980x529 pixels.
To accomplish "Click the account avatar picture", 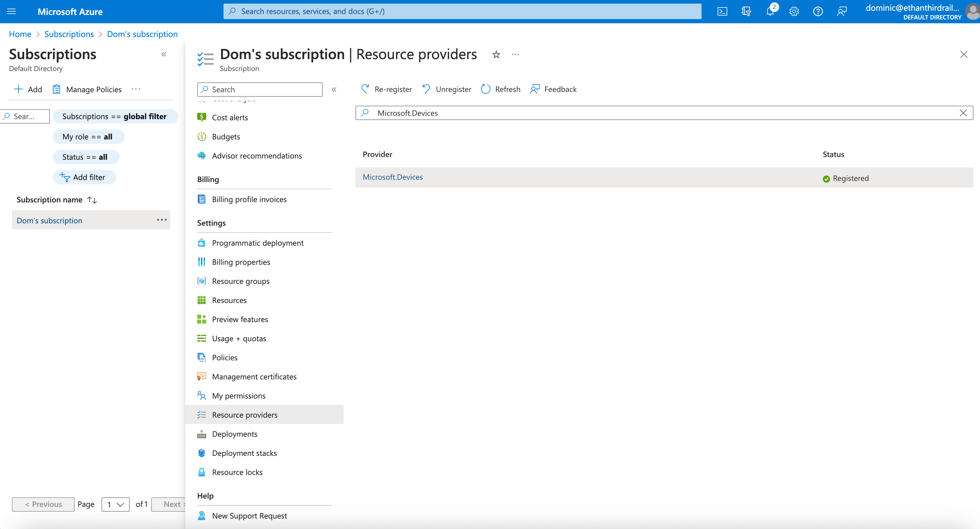I will pyautogui.click(x=973, y=11).
